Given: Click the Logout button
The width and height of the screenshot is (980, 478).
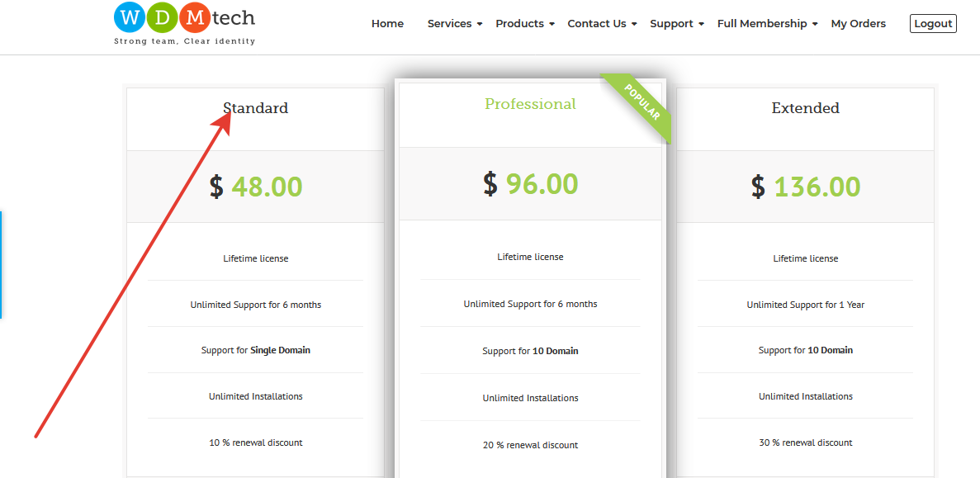Looking at the screenshot, I should point(933,24).
